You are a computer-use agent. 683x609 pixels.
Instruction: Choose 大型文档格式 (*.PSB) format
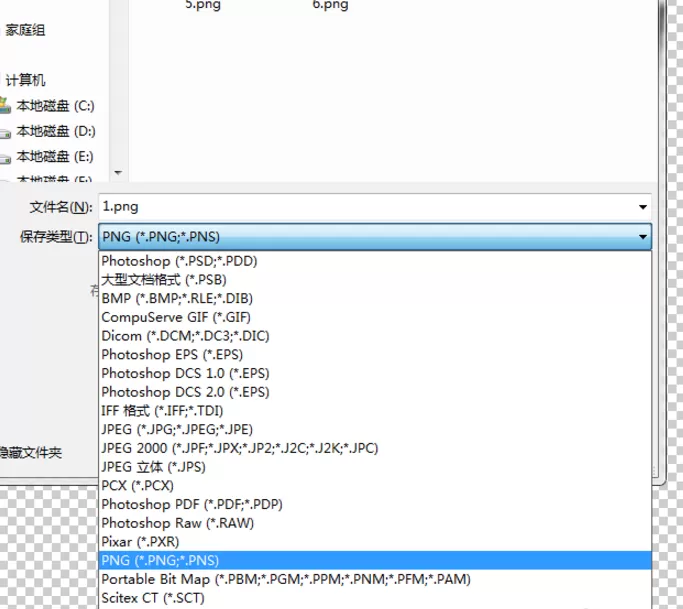[x=375, y=280]
